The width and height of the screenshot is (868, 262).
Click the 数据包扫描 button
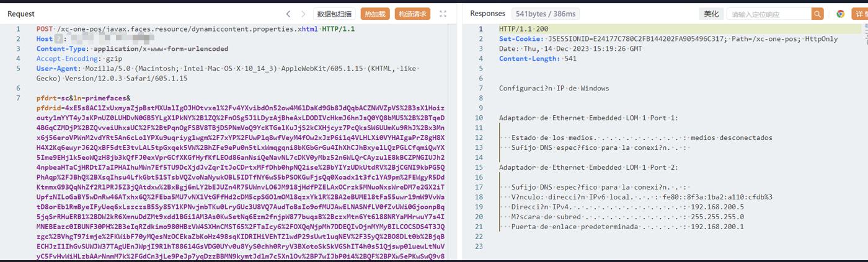tap(334, 14)
